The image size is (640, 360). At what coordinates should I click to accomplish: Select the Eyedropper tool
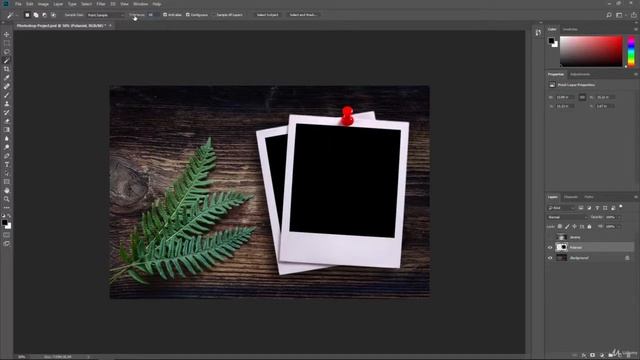pos(7,78)
